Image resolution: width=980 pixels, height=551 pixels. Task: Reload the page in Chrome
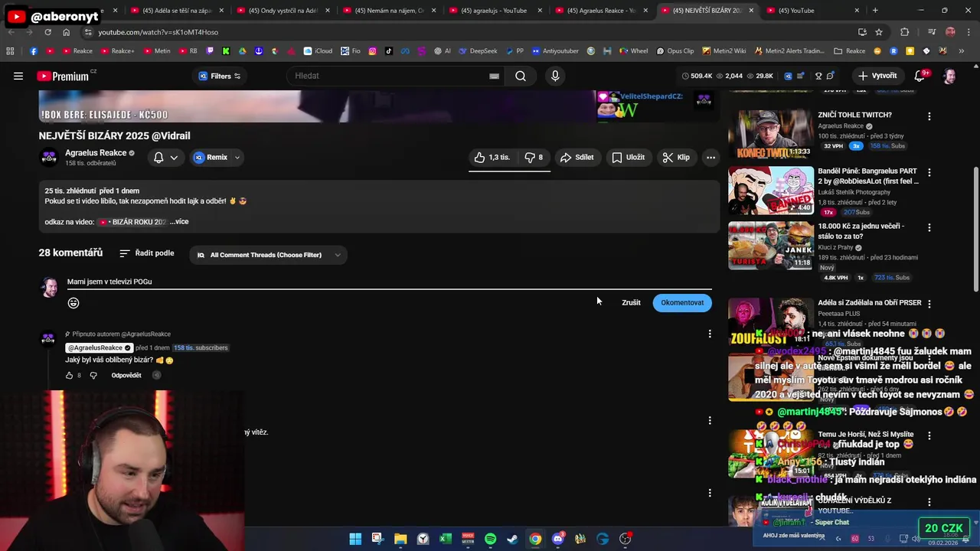pyautogui.click(x=47, y=32)
